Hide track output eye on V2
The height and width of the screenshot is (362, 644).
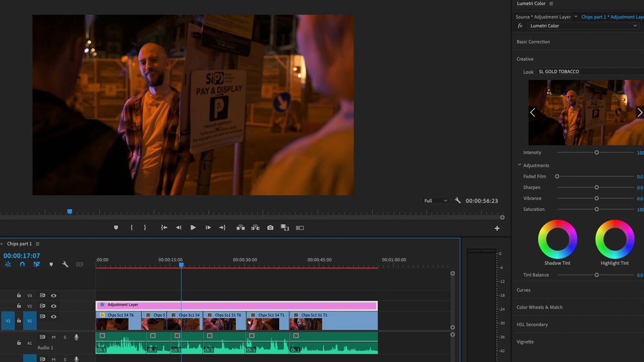coord(54,306)
